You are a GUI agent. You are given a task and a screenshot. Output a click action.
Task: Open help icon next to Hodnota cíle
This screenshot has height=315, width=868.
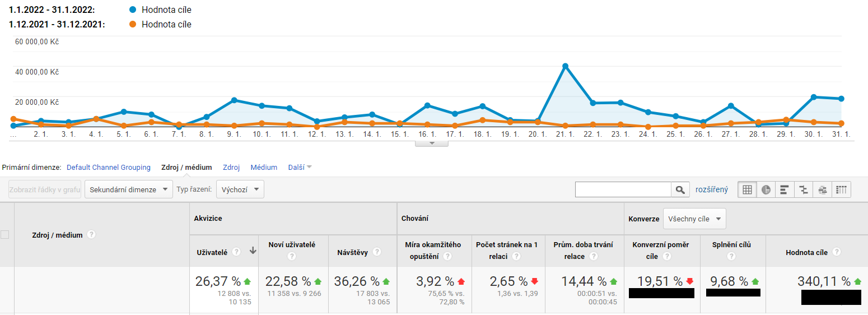836,252
